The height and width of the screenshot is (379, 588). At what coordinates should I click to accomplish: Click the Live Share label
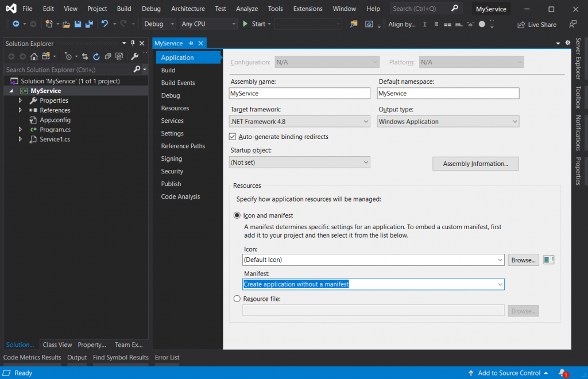tap(542, 25)
